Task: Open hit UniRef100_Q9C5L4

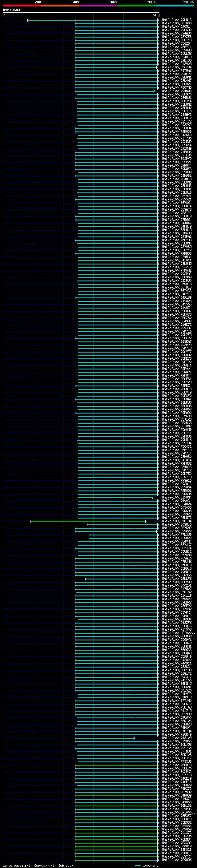Action: pyautogui.click(x=177, y=26)
